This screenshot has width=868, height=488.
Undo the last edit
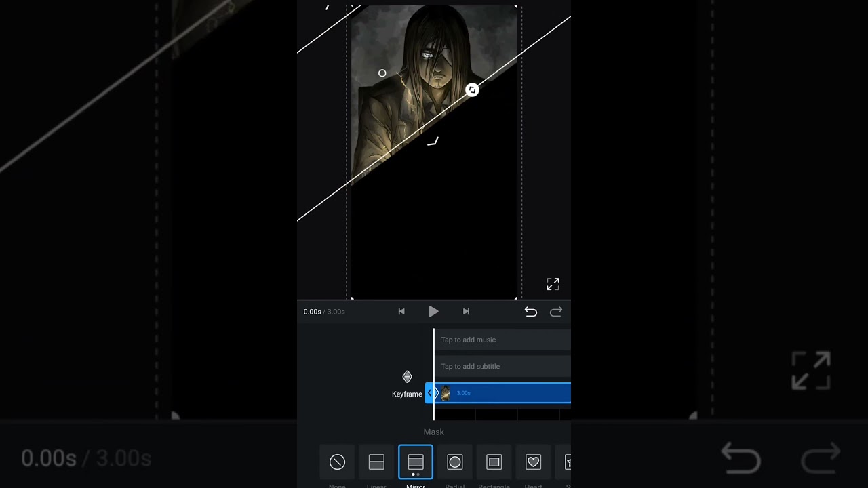tap(531, 312)
